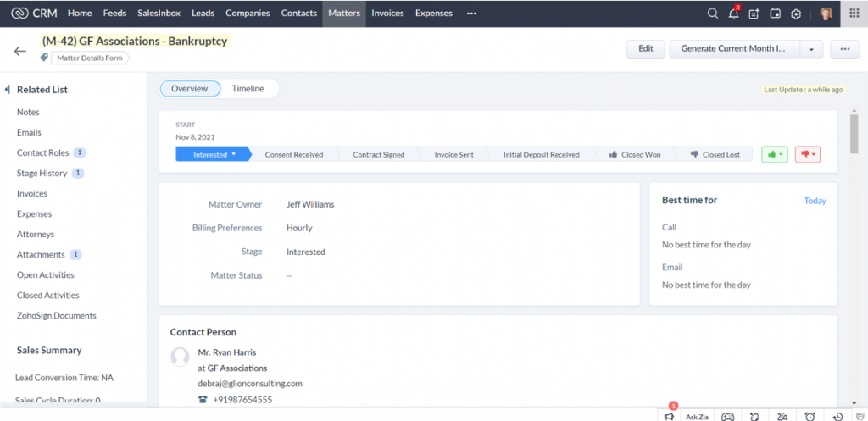Expand the Generate Invoice dropdown arrow
868x421 pixels.
[811, 48]
